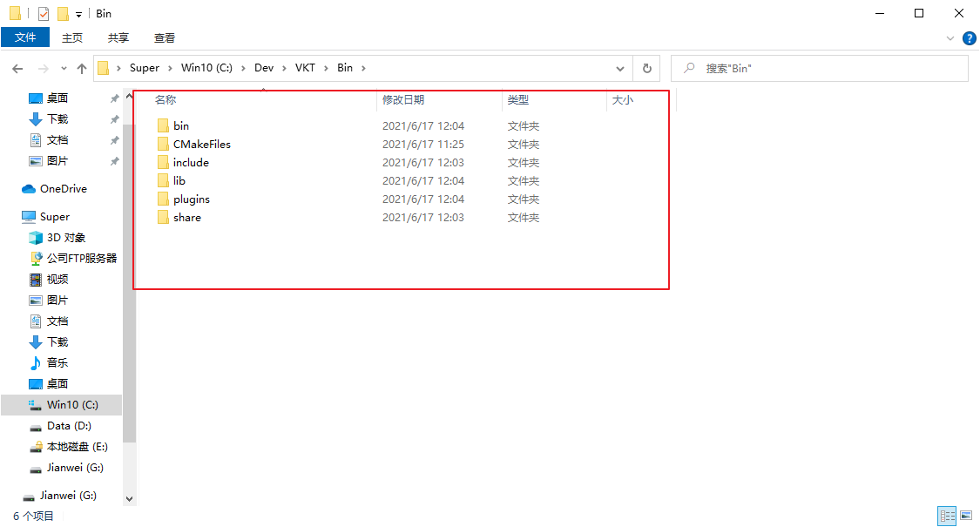Click the include folder name
This screenshot has width=980, height=527.
pyautogui.click(x=191, y=163)
